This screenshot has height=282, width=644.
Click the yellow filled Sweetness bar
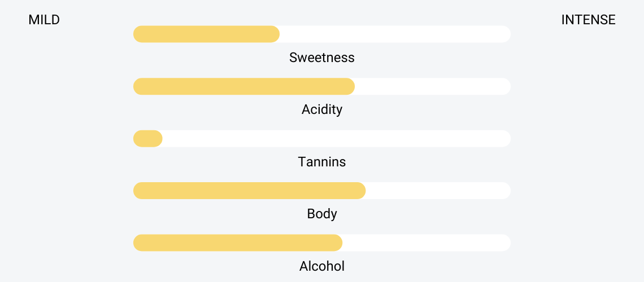coord(206,34)
